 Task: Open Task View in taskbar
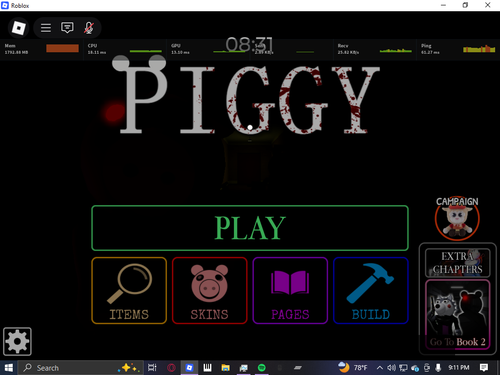click(152, 368)
